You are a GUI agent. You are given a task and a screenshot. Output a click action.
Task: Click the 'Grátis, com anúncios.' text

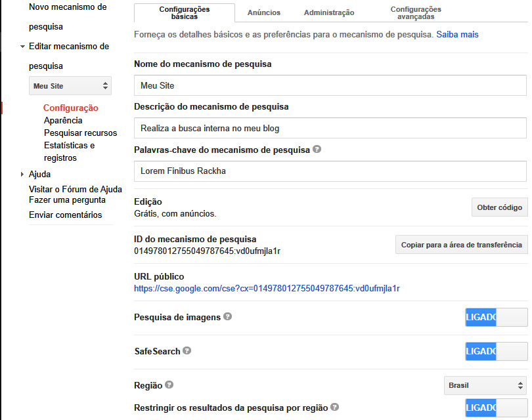tap(175, 214)
